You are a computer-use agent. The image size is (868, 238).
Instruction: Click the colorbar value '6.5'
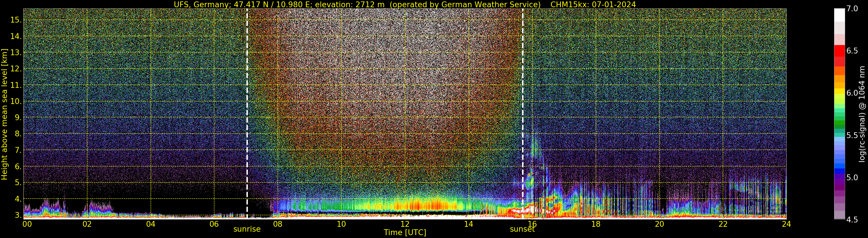(x=852, y=51)
